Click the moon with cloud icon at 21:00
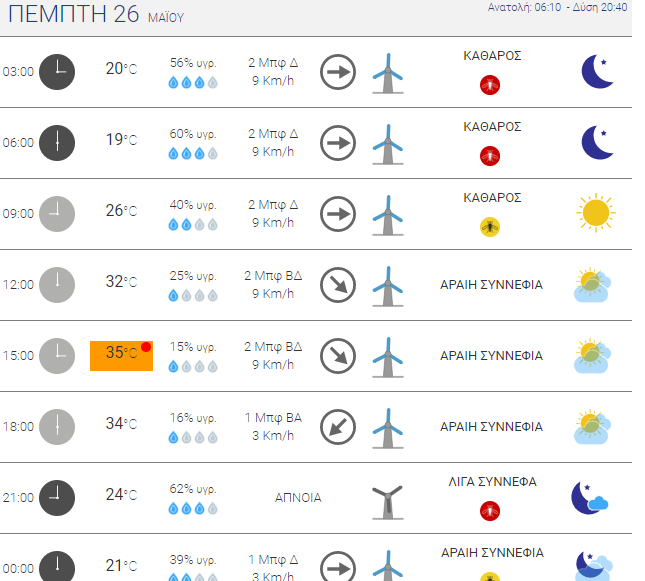645x581 pixels. pos(589,498)
